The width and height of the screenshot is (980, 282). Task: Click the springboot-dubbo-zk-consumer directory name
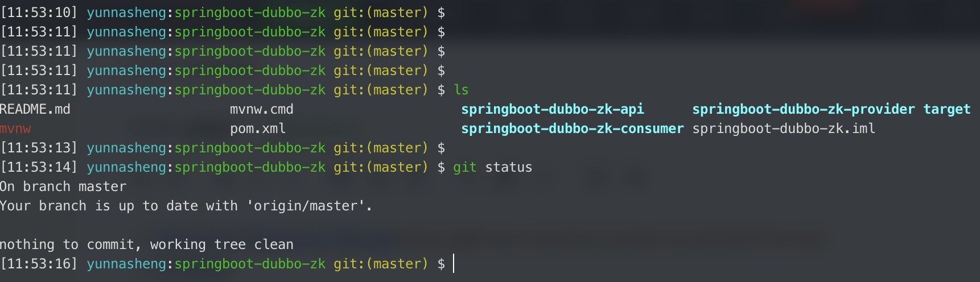[x=573, y=128]
